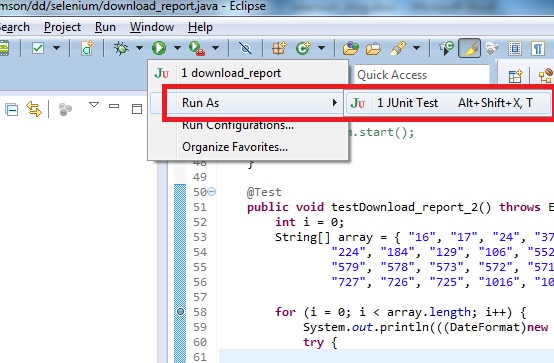
Task: Toggle Mark Occurrences highlighter icon
Action: pos(470,48)
